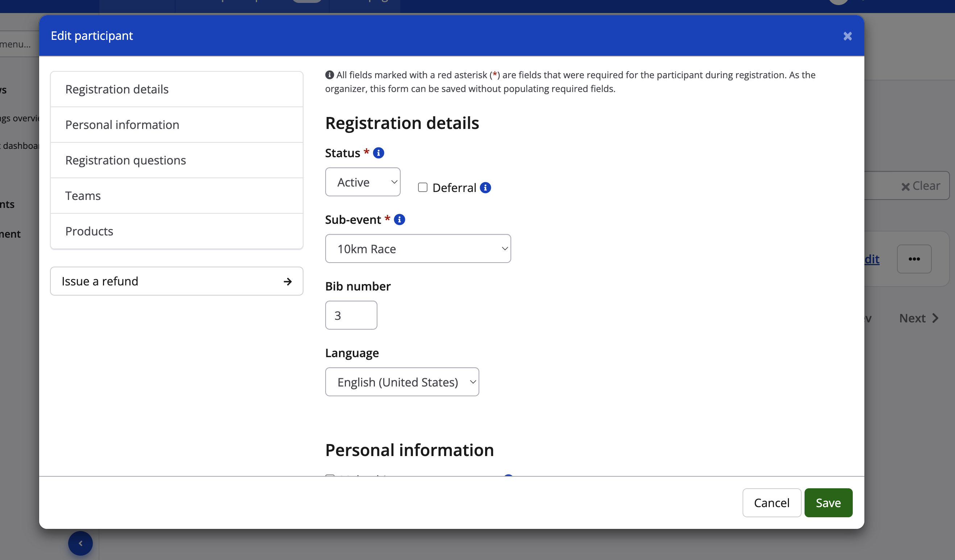Open the Sub-event dropdown showing 10km Race
955x560 pixels.
coord(418,249)
